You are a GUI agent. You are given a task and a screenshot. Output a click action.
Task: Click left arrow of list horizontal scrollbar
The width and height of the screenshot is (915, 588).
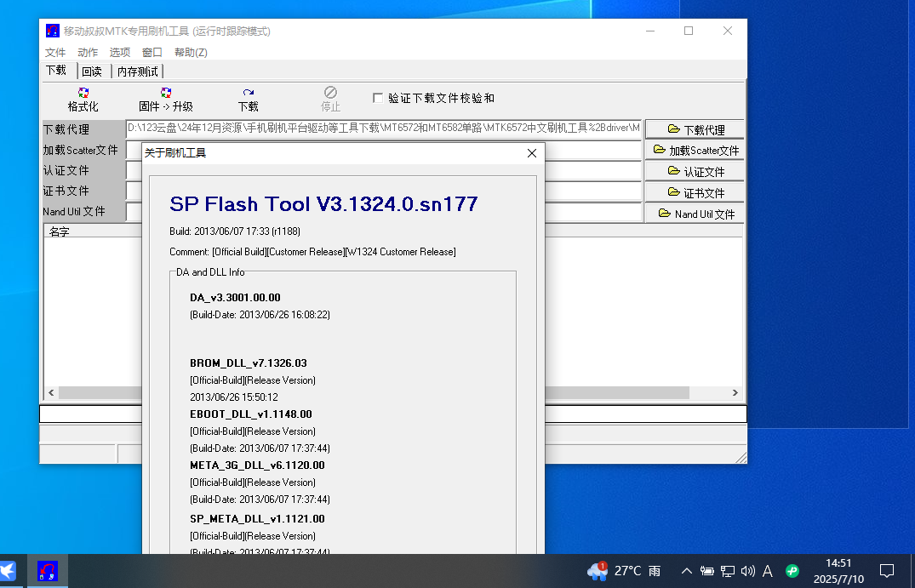[51, 392]
